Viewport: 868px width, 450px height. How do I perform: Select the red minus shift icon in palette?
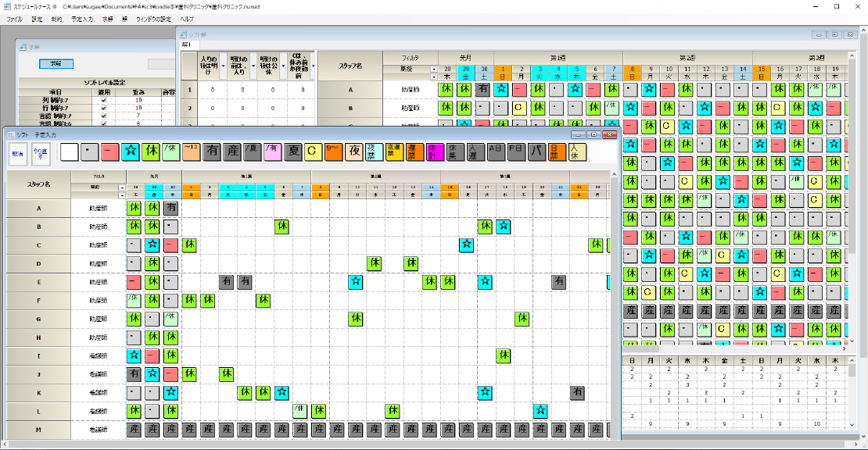coord(110,152)
